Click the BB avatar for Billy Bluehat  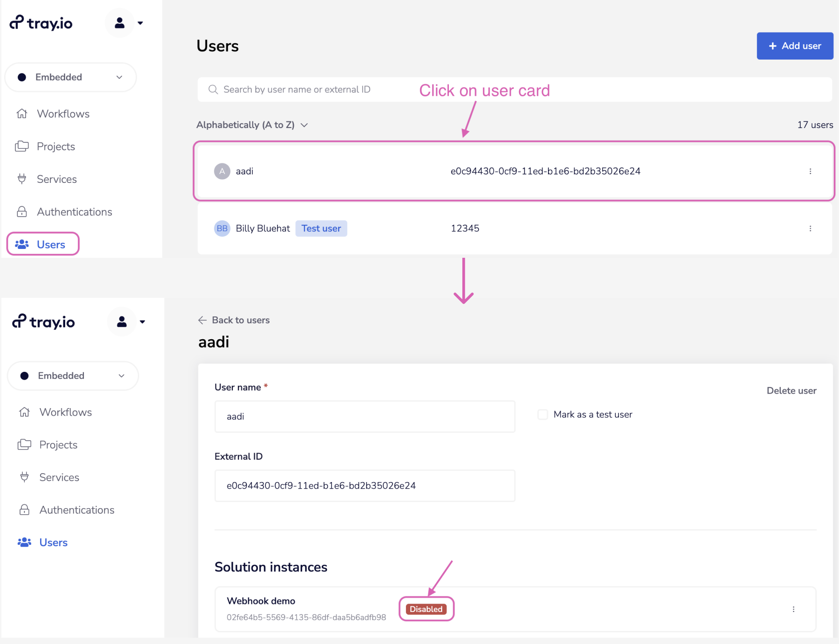[222, 228]
